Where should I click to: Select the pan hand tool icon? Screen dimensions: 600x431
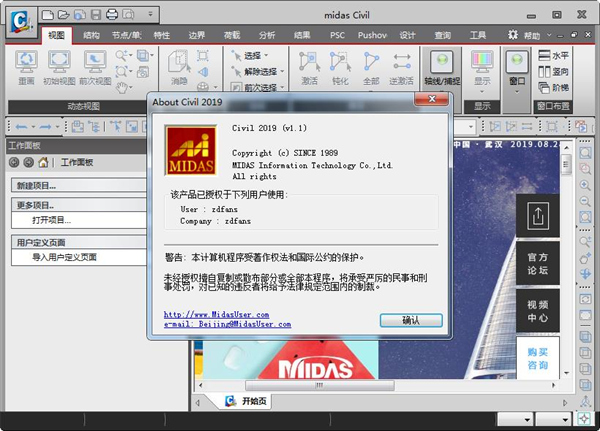point(122,88)
